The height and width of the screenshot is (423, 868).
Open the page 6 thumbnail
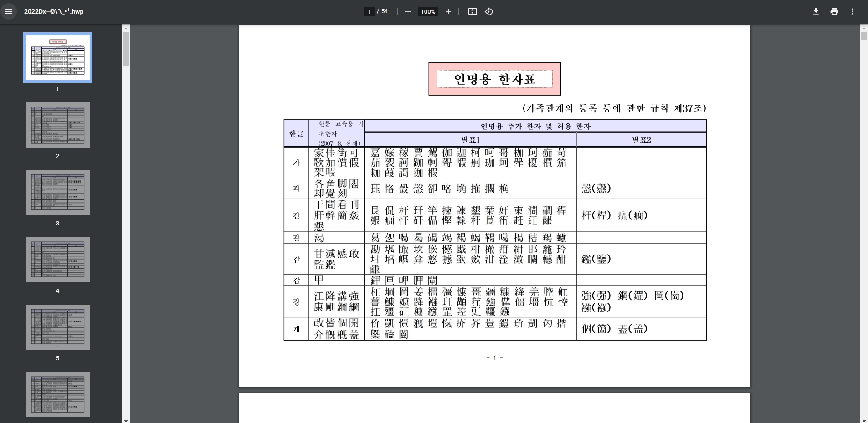[58, 394]
